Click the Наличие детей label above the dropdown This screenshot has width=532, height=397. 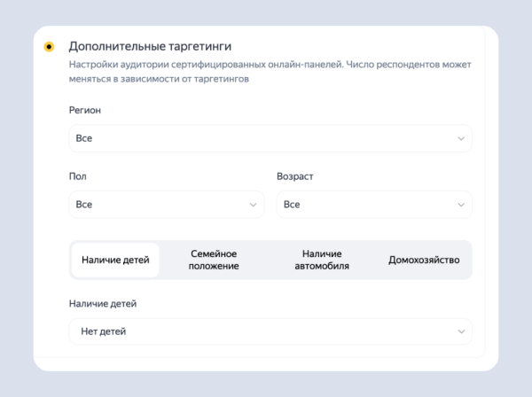(x=103, y=304)
